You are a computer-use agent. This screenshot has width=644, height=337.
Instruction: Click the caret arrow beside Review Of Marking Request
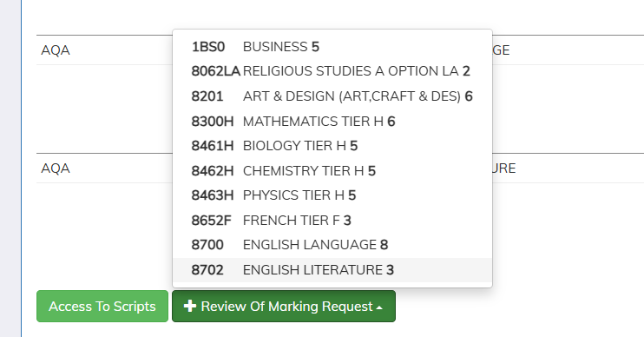379,307
